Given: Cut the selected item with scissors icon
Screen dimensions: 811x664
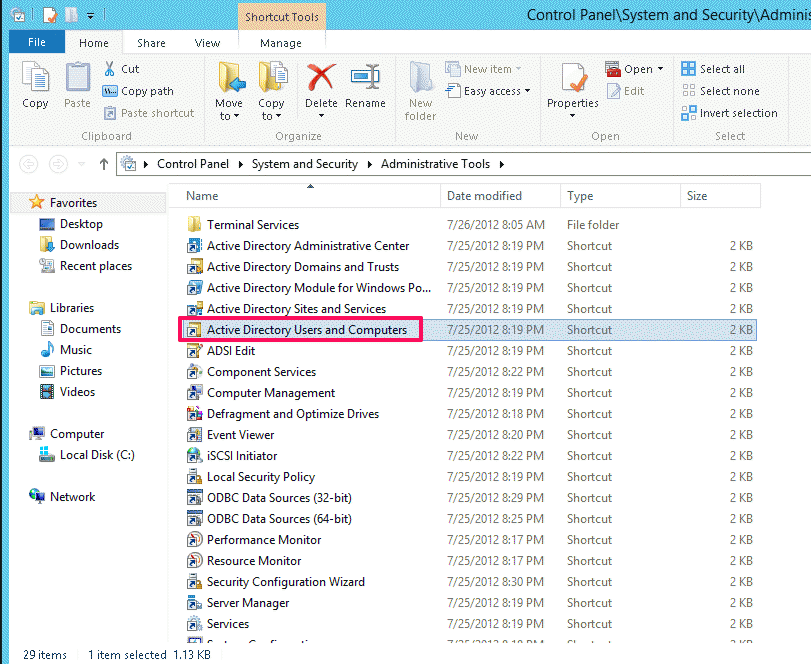Looking at the screenshot, I should coord(110,69).
